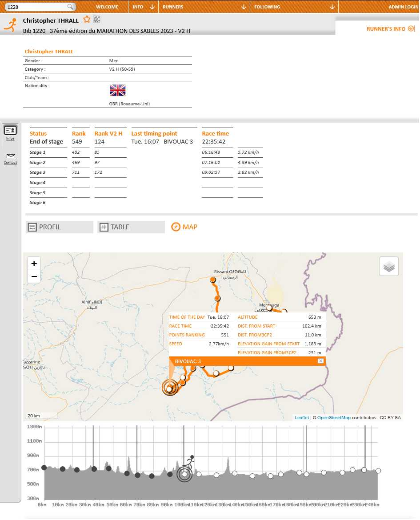420x520 pixels.
Task: Open the Contact envelope sidebar icon
Action: click(10, 159)
